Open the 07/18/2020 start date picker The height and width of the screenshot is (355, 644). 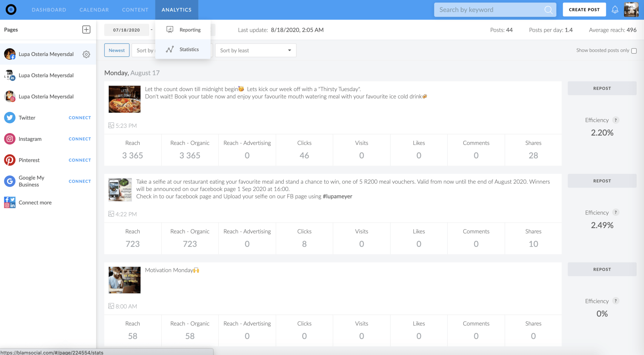pyautogui.click(x=127, y=30)
